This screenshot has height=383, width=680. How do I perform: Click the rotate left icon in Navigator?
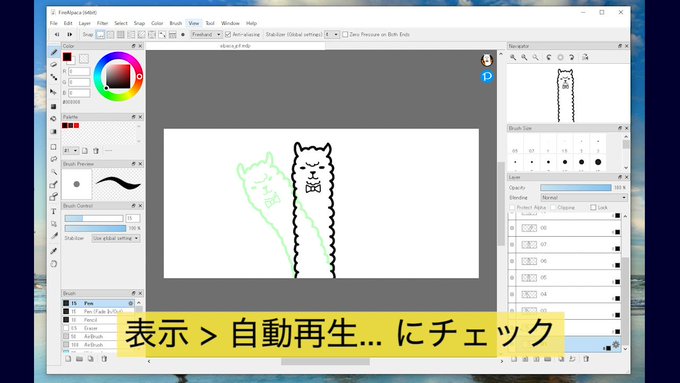549,57
